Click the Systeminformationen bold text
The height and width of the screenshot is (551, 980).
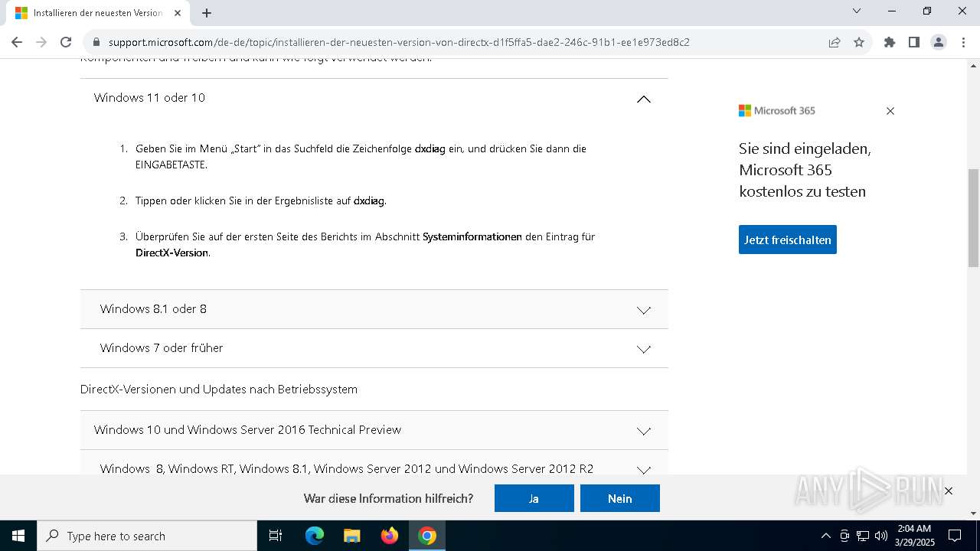click(472, 237)
